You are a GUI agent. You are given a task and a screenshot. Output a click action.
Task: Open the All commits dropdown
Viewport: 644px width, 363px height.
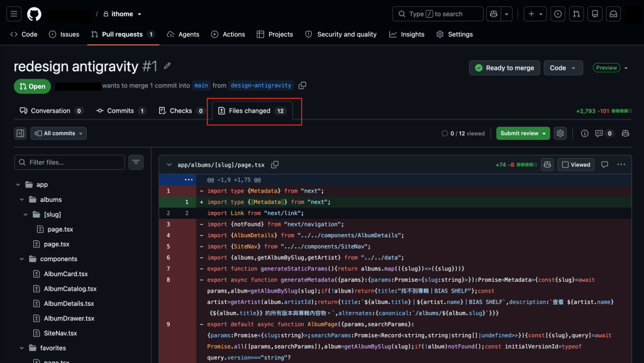point(58,133)
